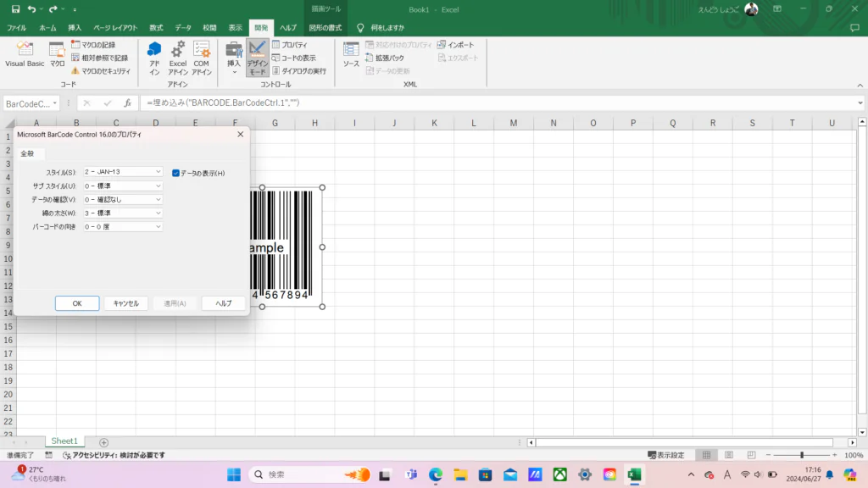
Task: Click ヘルプ button in the dialog
Action: [224, 303]
